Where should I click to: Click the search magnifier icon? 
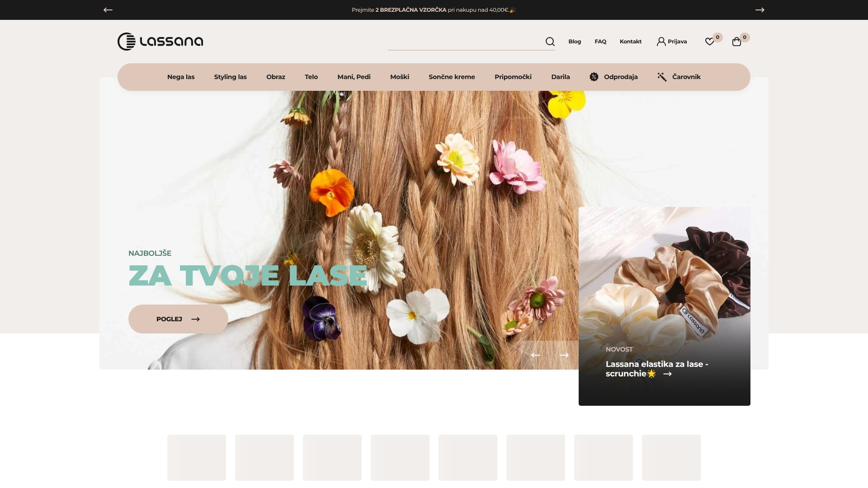pos(550,42)
